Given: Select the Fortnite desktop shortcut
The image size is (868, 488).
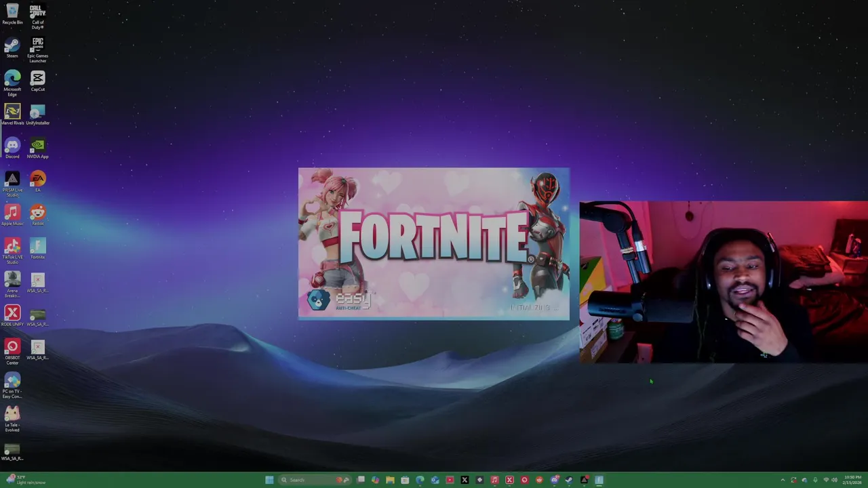Looking at the screenshot, I should [x=37, y=248].
